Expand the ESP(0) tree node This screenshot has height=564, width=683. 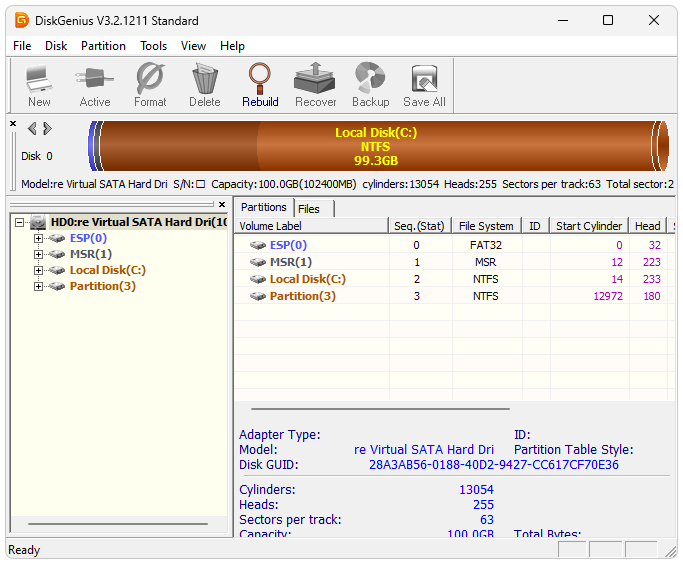pyautogui.click(x=39, y=238)
